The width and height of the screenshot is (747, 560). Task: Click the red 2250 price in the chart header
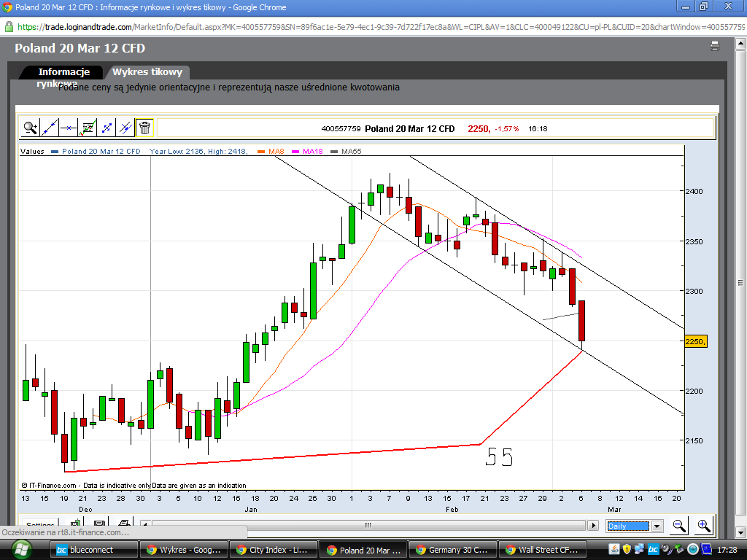click(x=479, y=128)
